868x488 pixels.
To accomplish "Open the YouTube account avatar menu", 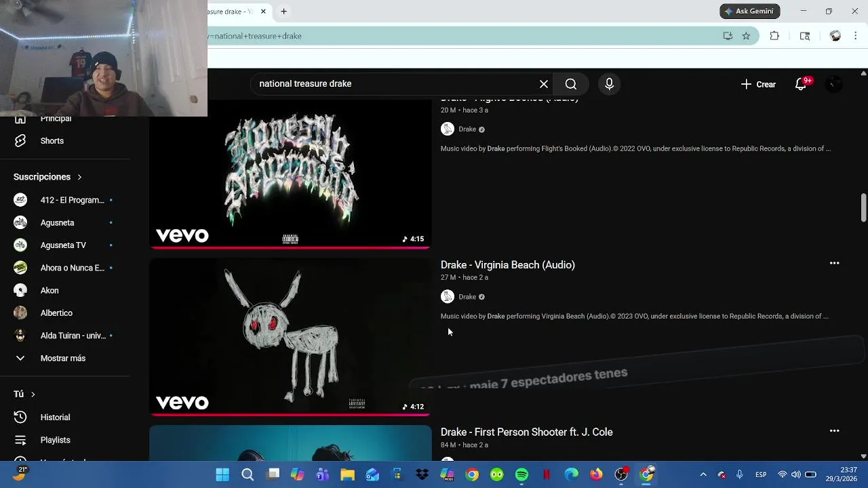I will [833, 84].
